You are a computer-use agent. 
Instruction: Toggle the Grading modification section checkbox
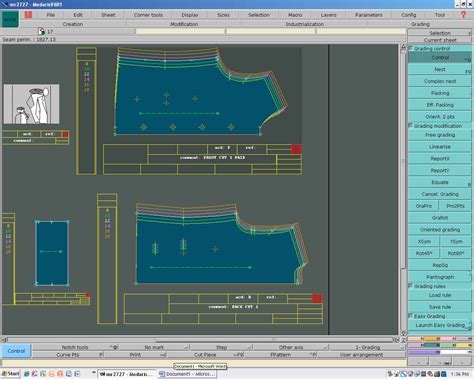[x=411, y=126]
